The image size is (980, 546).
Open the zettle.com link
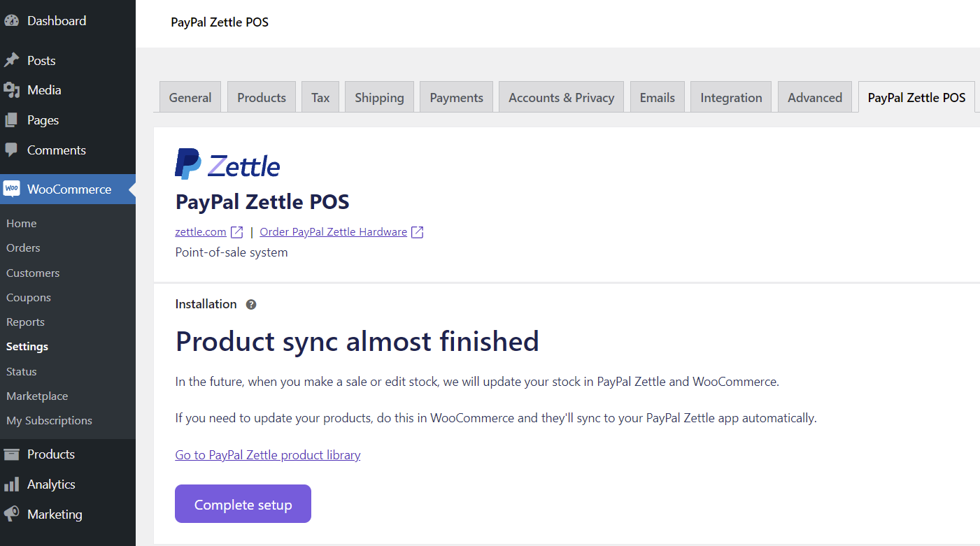201,232
